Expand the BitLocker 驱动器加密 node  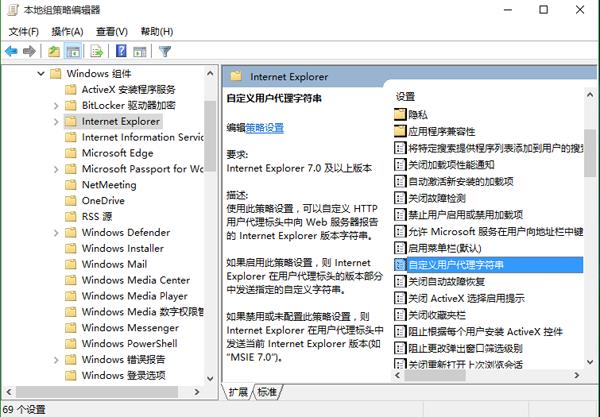coord(56,106)
